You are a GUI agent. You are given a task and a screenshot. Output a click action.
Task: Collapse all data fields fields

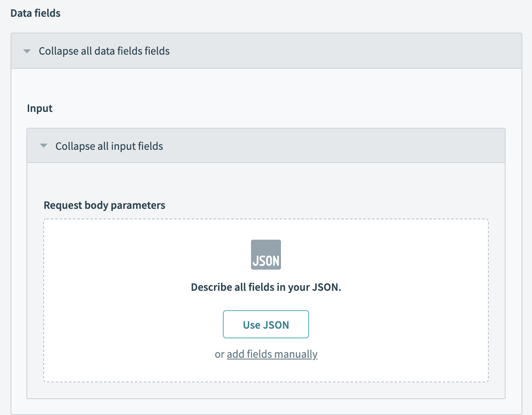tap(104, 51)
